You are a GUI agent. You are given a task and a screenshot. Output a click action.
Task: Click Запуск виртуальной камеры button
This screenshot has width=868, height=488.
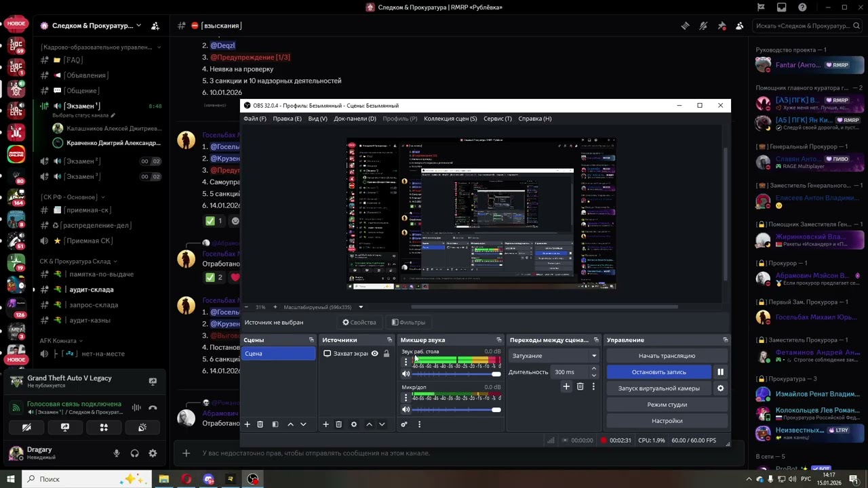point(659,388)
